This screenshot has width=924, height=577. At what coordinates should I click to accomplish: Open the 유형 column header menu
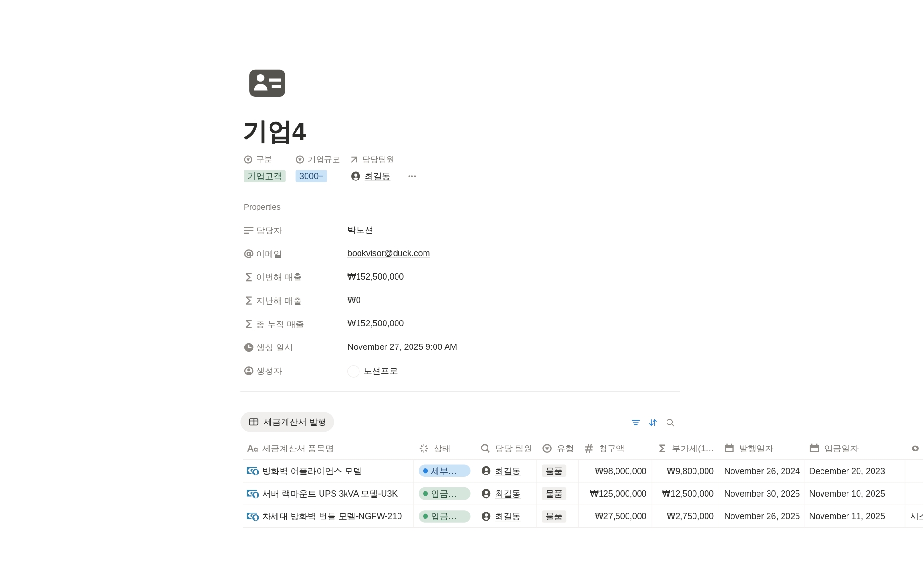(557, 449)
